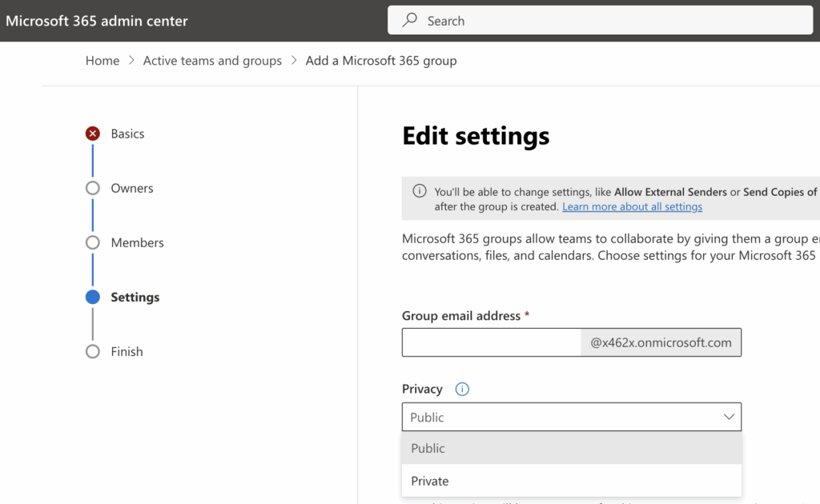This screenshot has width=820, height=504.
Task: Click the Members step circle
Action: pyautogui.click(x=94, y=242)
